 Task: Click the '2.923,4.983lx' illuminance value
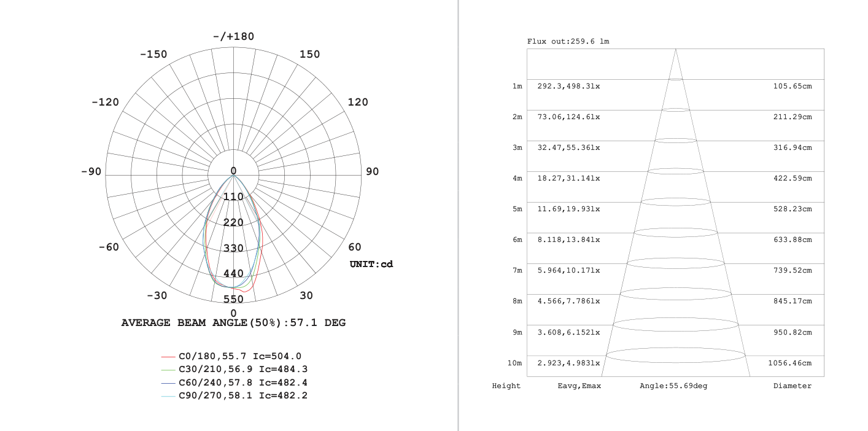pyautogui.click(x=569, y=363)
